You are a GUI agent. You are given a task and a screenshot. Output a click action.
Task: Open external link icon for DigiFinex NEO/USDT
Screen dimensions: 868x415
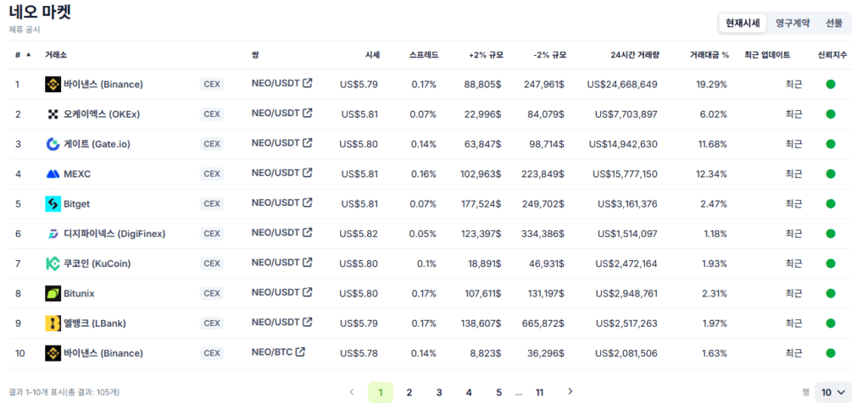(307, 232)
